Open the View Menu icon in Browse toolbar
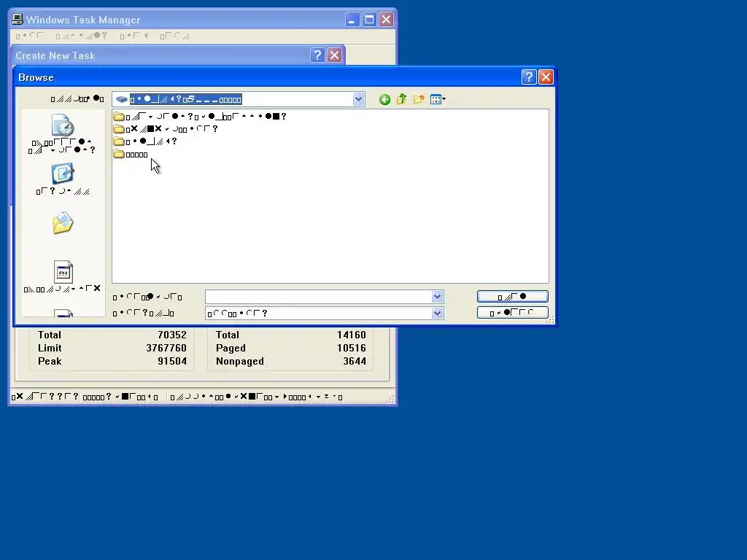 436,99
